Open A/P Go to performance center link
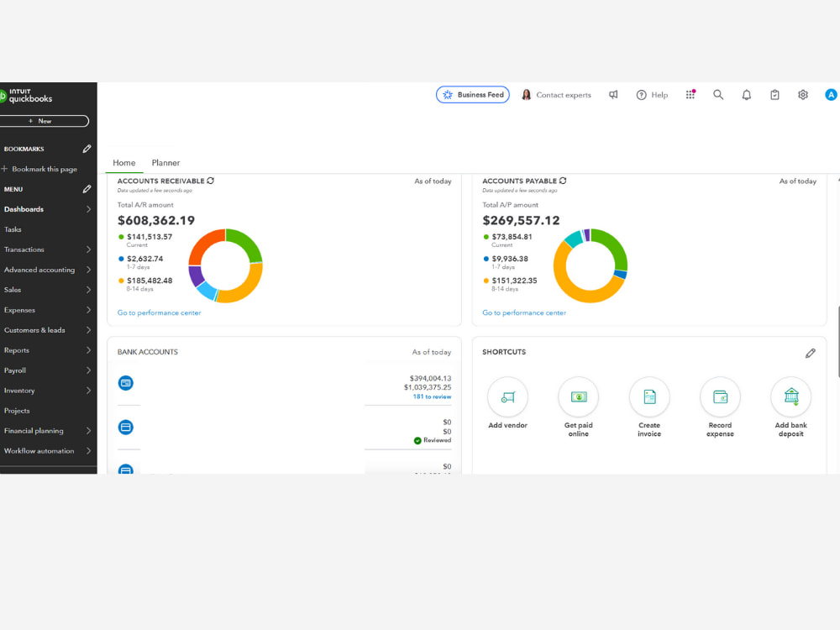The width and height of the screenshot is (840, 630). [524, 312]
